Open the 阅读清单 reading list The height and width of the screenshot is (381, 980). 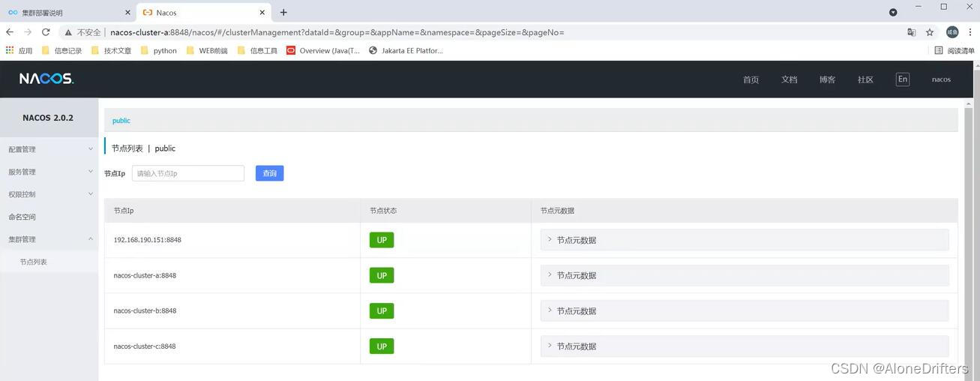pos(955,50)
